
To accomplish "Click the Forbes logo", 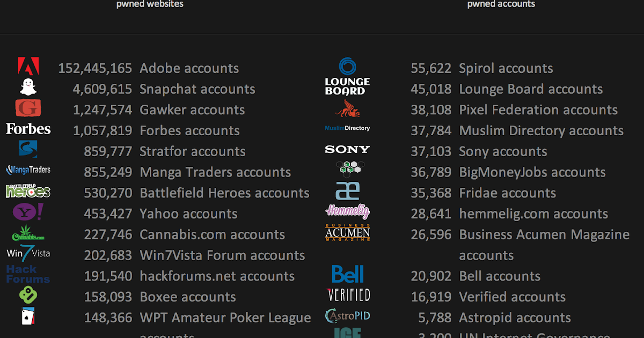I will coord(28,129).
